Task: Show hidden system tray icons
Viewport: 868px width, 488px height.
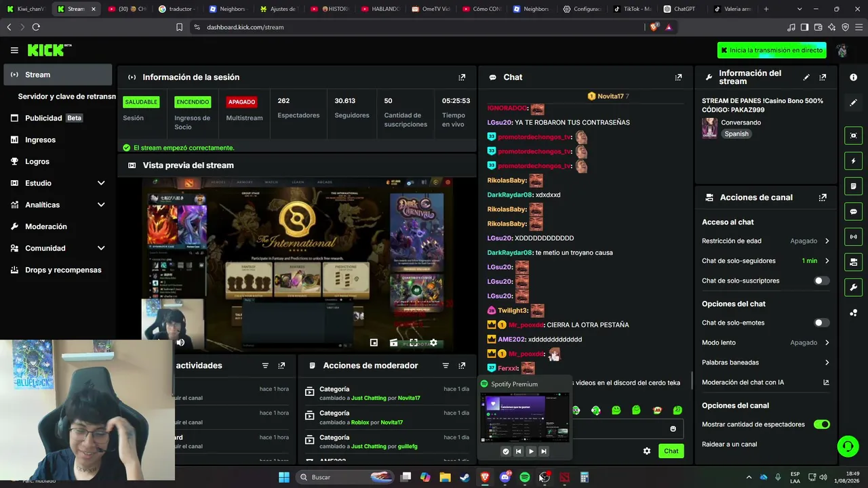Action: [x=749, y=477]
